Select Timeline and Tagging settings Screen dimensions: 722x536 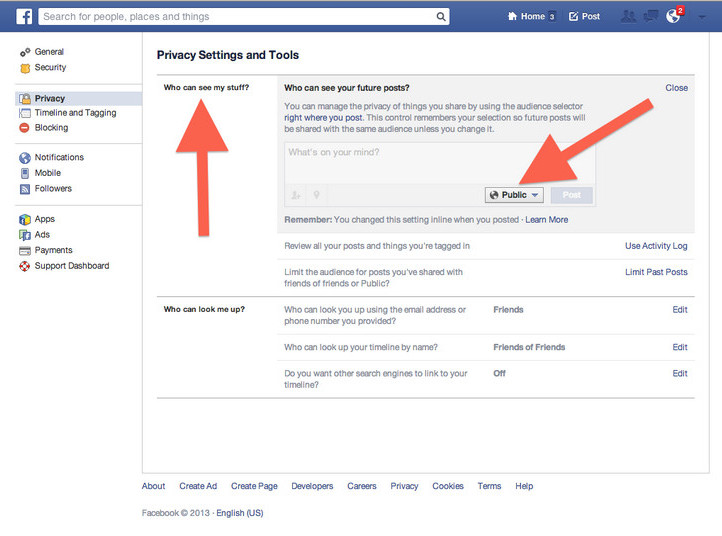[76, 113]
